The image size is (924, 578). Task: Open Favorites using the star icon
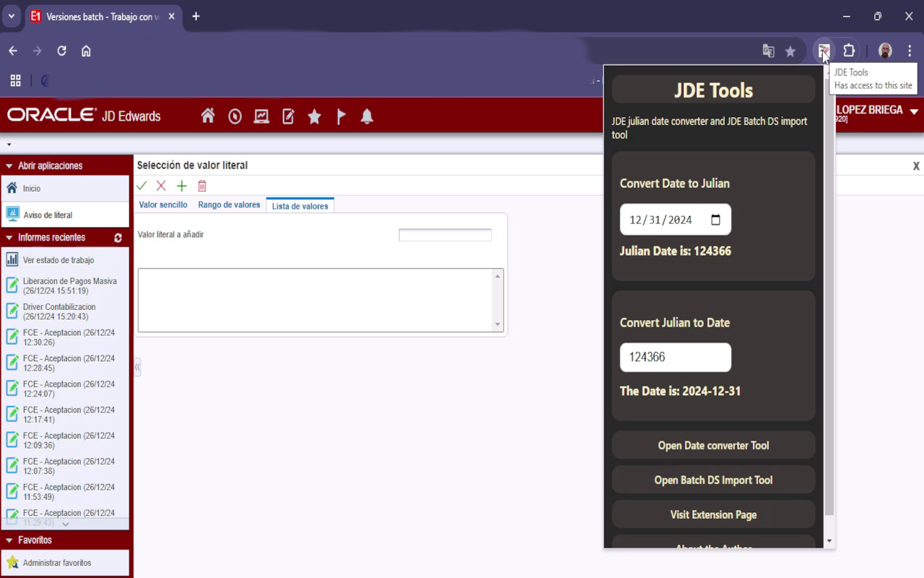point(314,116)
